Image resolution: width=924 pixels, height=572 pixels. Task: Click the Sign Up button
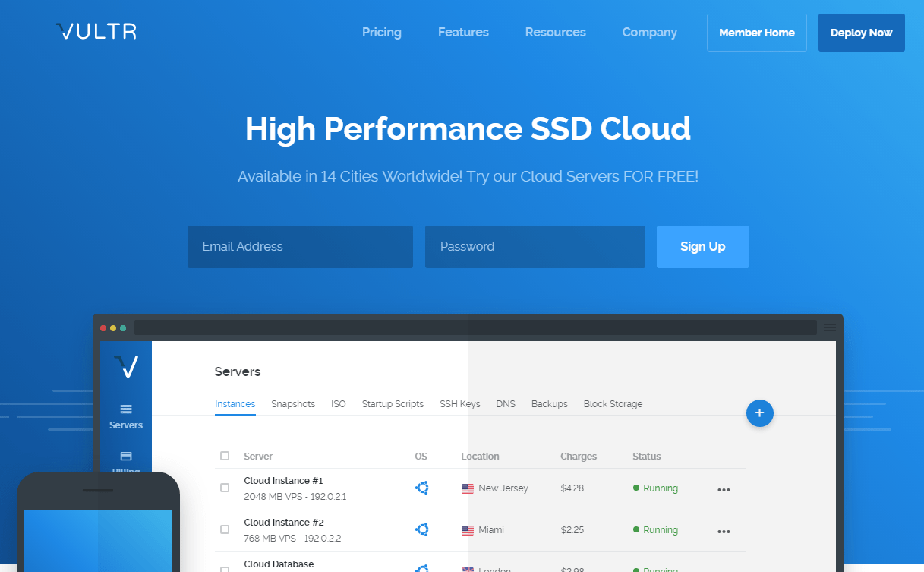[x=703, y=247]
